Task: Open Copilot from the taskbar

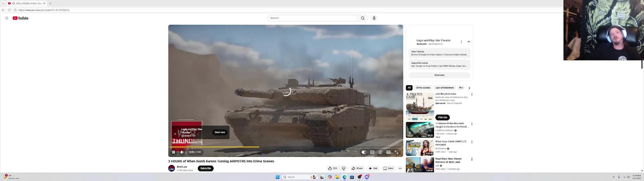Action: point(330,177)
